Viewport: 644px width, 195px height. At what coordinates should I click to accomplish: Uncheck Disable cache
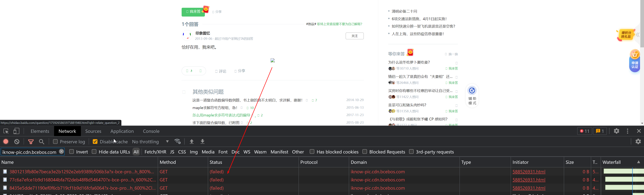click(95, 142)
